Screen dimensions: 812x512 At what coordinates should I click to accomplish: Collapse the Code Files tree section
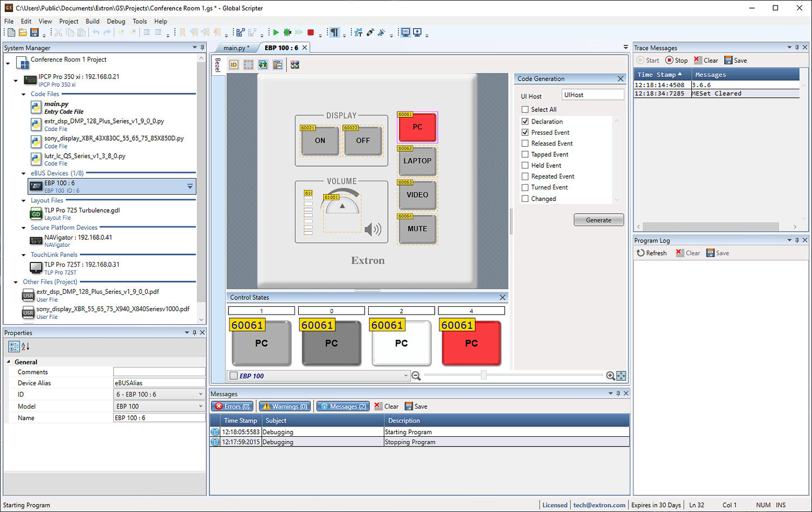[23, 94]
